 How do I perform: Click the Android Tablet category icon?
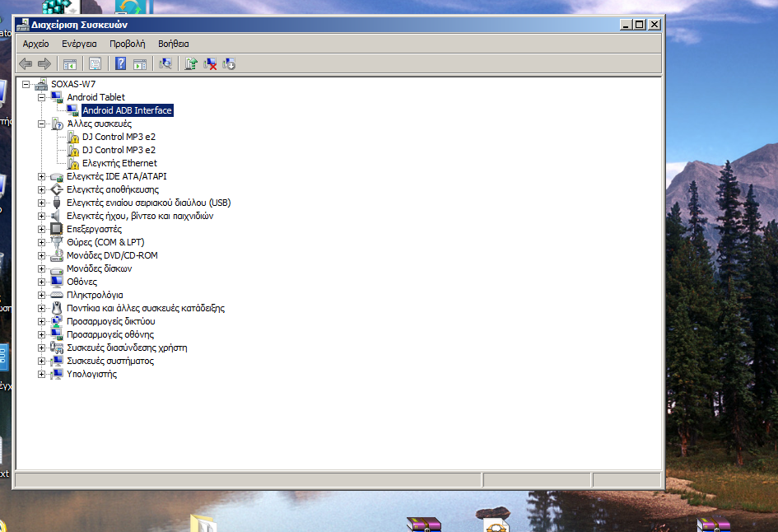[x=57, y=97]
